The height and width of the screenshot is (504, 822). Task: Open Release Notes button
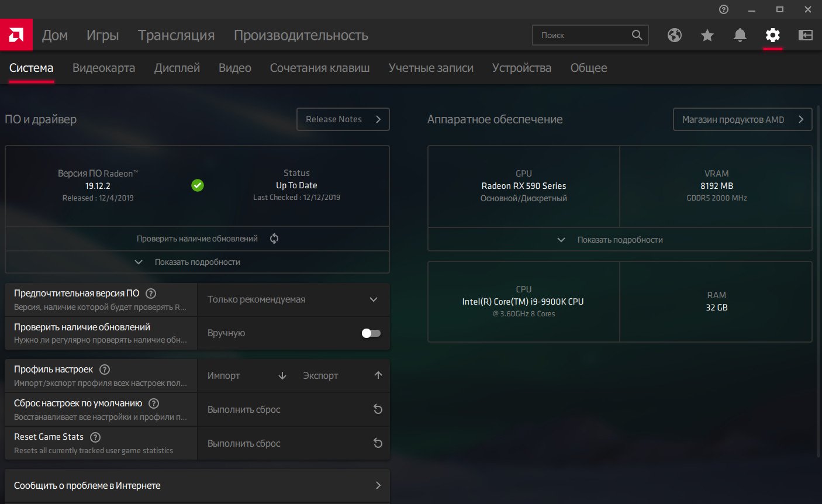tap(343, 119)
